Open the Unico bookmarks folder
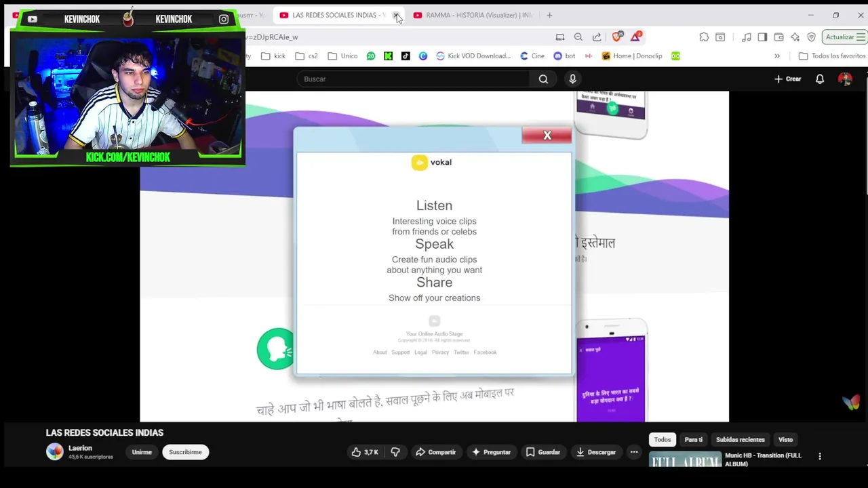The width and height of the screenshot is (868, 488). 342,56
